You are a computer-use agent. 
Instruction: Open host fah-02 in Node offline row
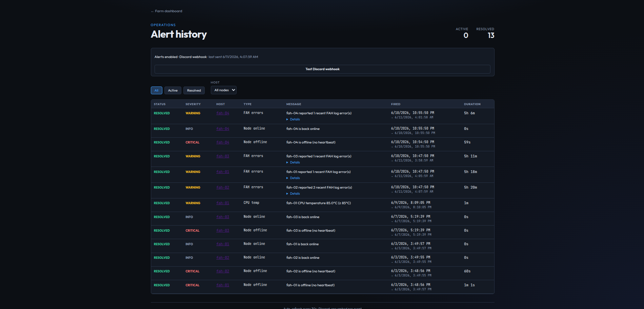point(223,271)
